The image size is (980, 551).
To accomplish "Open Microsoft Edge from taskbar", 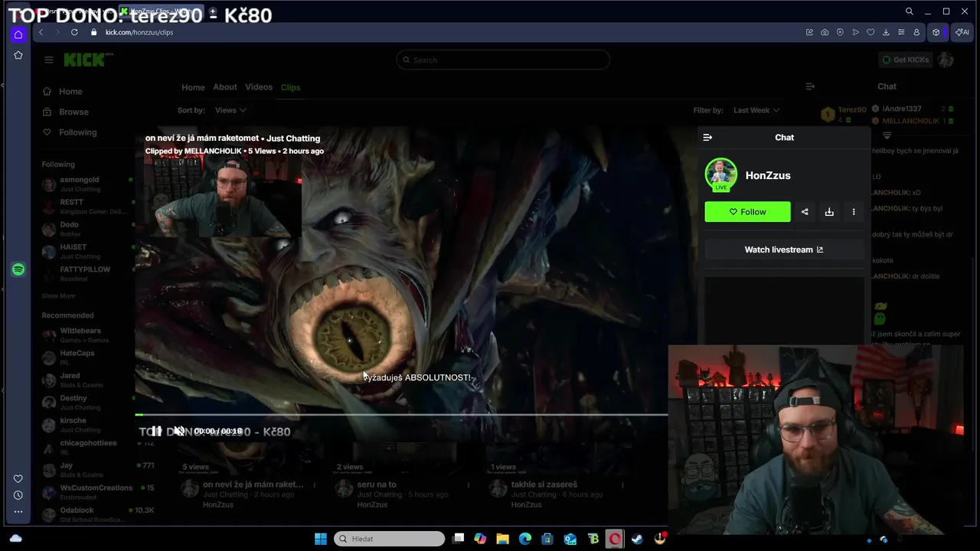I will (x=525, y=539).
